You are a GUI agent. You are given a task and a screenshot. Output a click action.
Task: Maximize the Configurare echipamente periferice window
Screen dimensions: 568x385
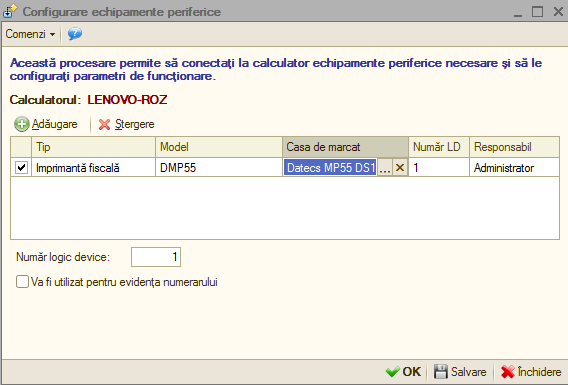(x=538, y=12)
